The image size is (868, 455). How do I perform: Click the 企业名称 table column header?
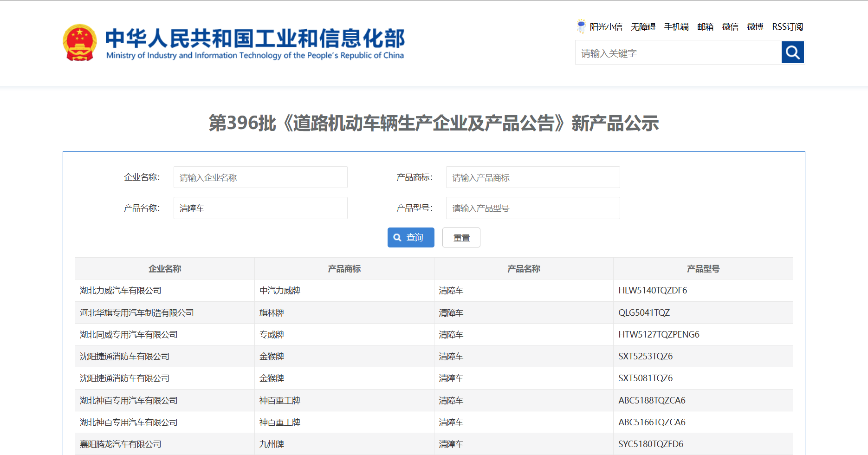pos(164,269)
